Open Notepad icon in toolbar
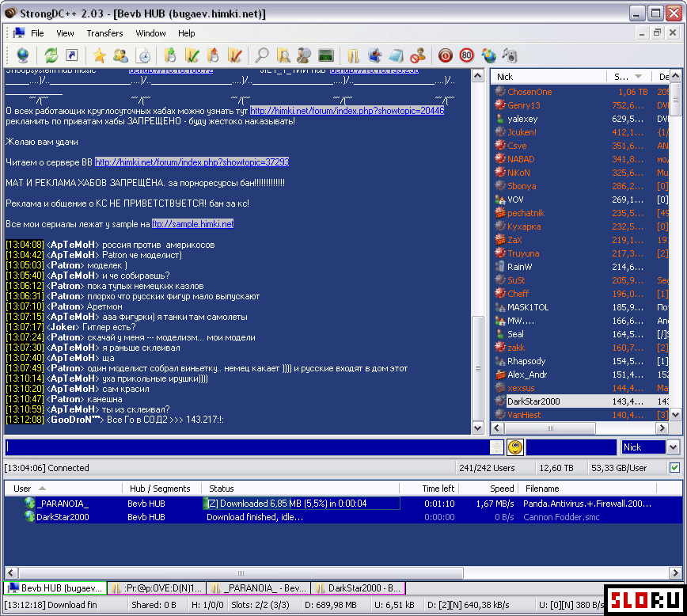This screenshot has width=687, height=616. click(x=396, y=55)
